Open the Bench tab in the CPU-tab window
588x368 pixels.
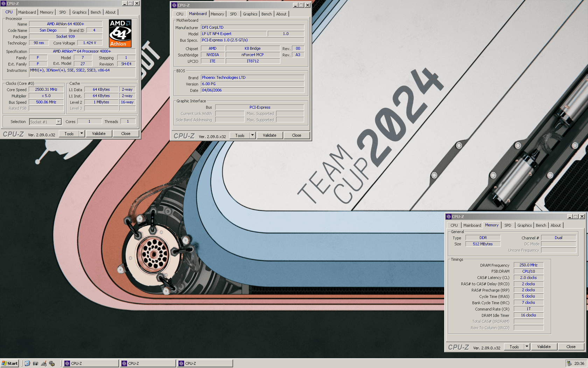(x=96, y=12)
